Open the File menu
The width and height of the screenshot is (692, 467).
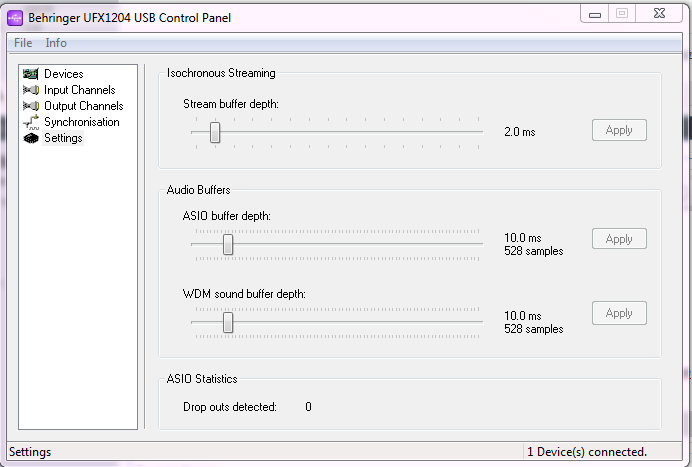tap(22, 43)
